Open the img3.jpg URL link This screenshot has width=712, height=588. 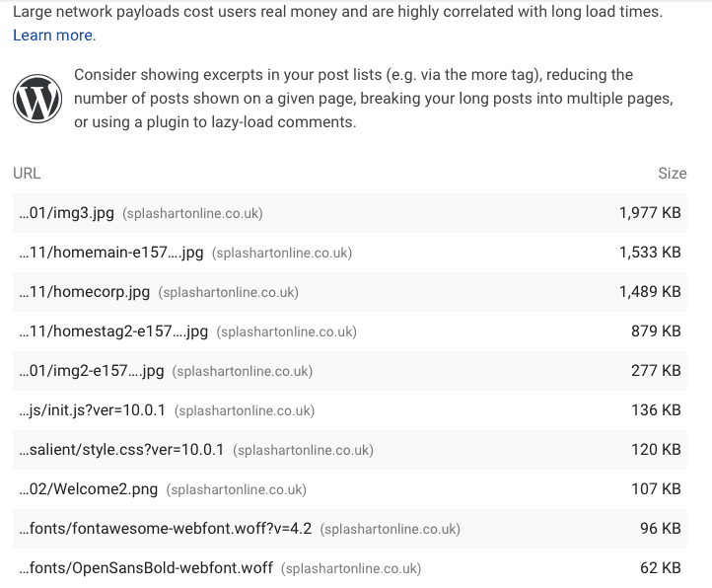[67, 213]
